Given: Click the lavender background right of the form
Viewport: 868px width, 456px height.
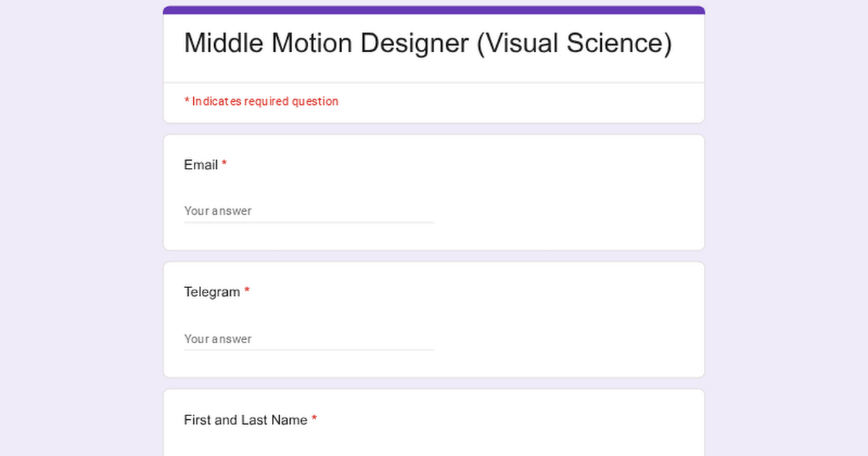Looking at the screenshot, I should click(x=786, y=228).
